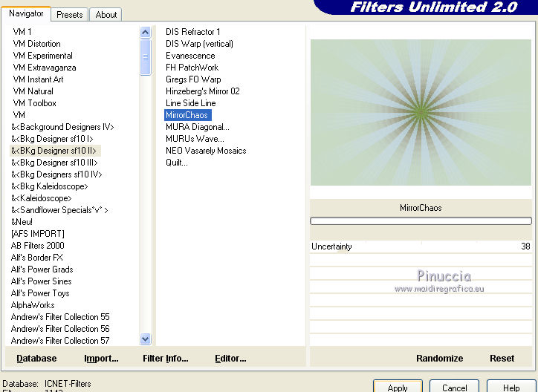Select VM 1 category

(x=22, y=32)
